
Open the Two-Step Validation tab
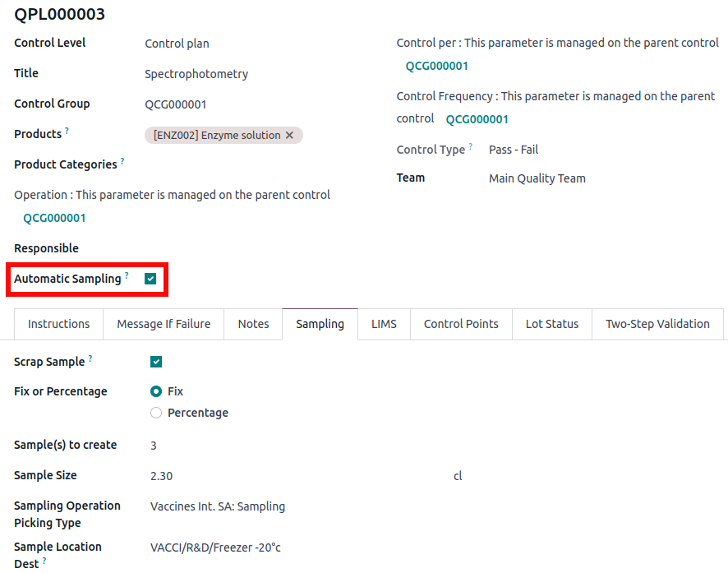657,324
